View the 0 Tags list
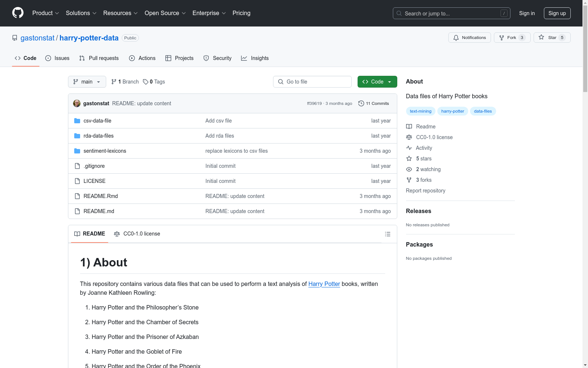The width and height of the screenshot is (588, 368). 154,82
